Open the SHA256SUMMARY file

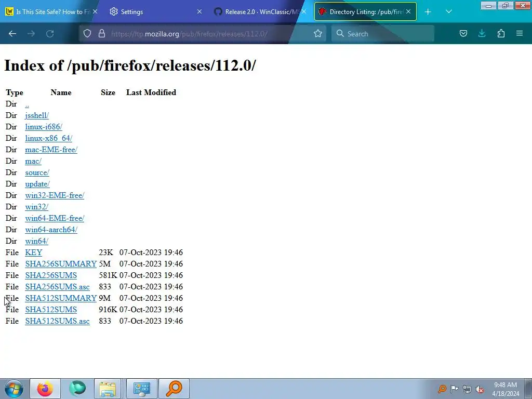click(x=61, y=264)
